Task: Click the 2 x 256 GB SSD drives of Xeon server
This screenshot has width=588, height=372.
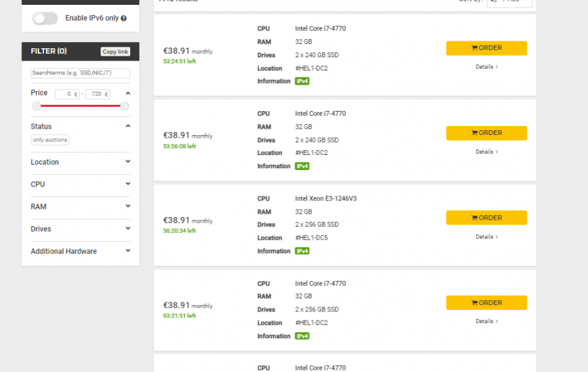Action: click(x=317, y=225)
